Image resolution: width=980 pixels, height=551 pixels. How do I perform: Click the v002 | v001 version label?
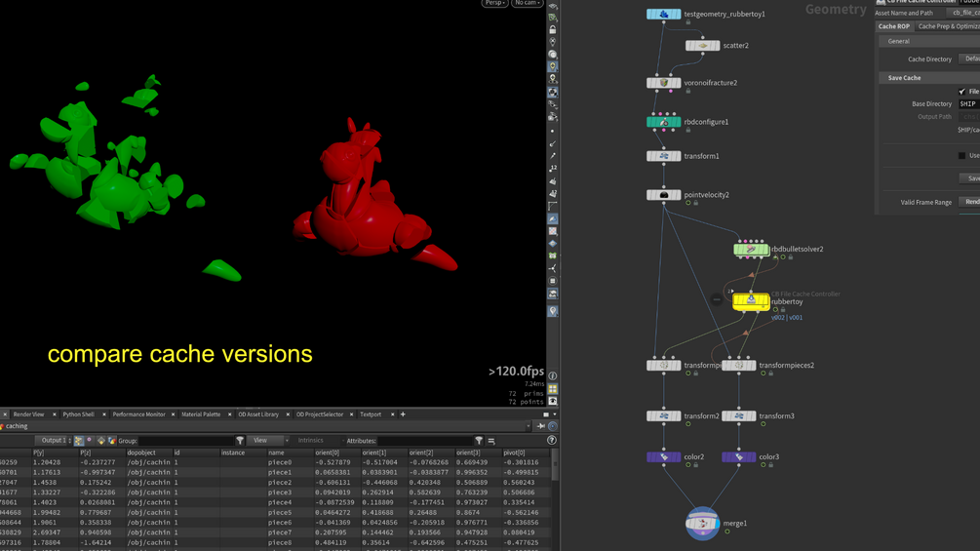[787, 318]
